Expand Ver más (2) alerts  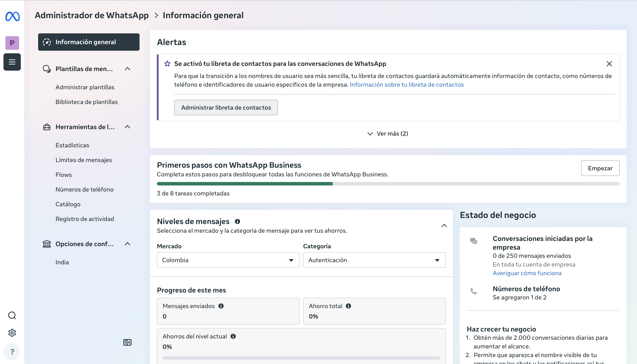pos(388,133)
